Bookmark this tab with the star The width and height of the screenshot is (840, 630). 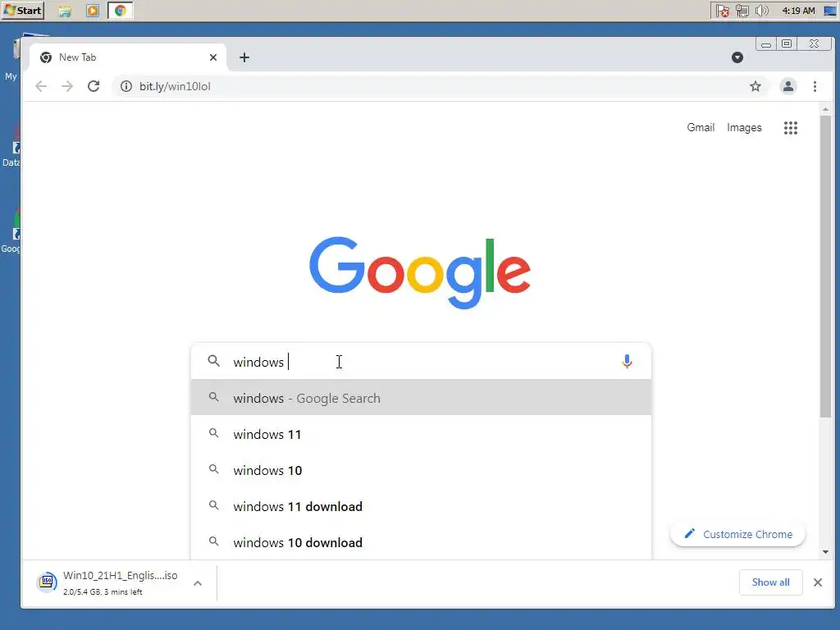[756, 86]
